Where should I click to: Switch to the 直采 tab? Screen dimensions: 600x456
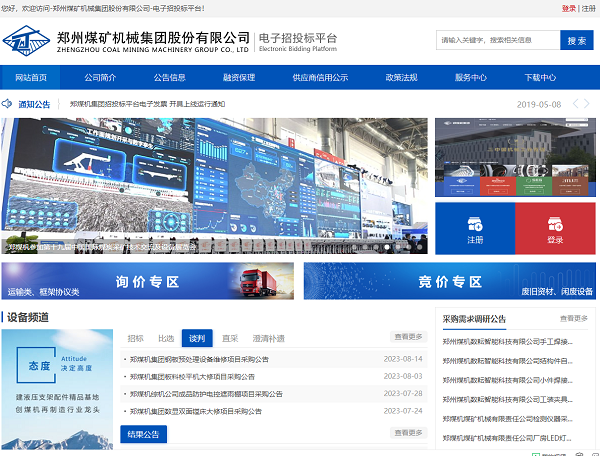pos(230,338)
